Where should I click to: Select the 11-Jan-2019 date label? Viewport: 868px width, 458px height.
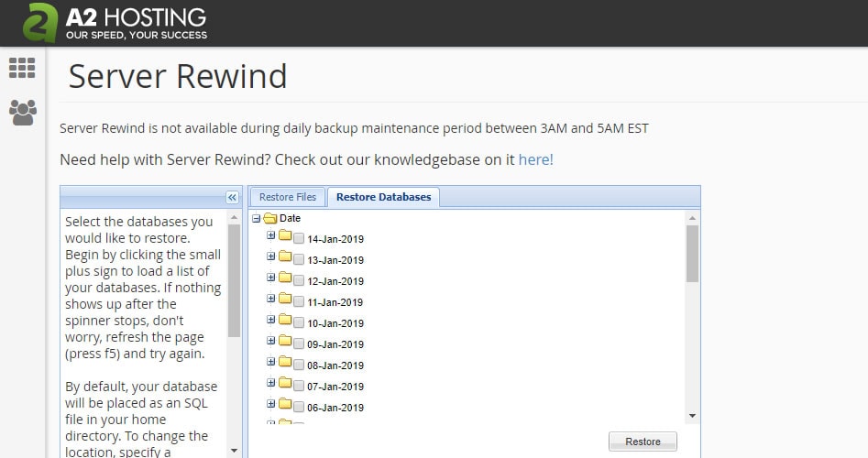335,302
